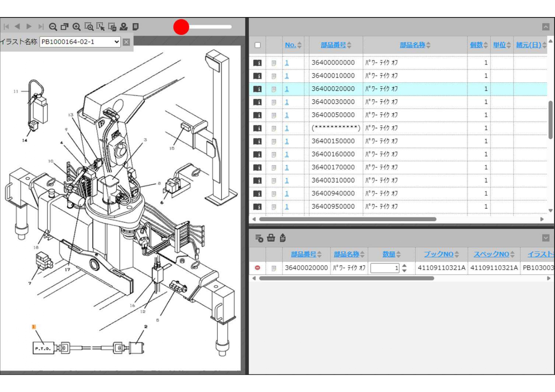This screenshot has width=555, height=392.
Task: Remove part 36400020000 with red minus icon
Action: (x=257, y=268)
